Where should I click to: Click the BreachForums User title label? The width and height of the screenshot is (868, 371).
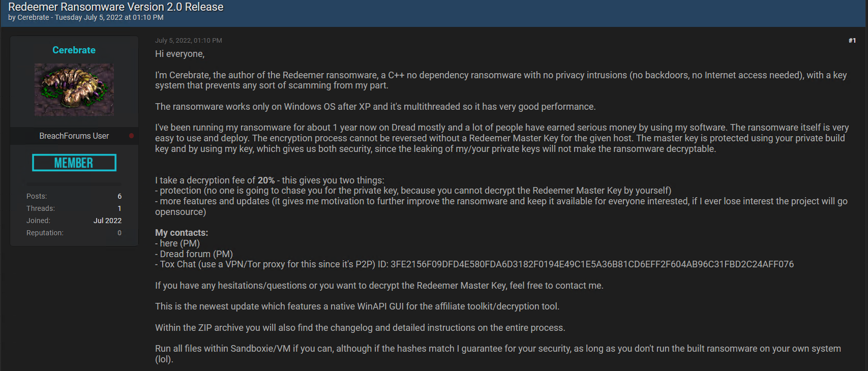[74, 136]
